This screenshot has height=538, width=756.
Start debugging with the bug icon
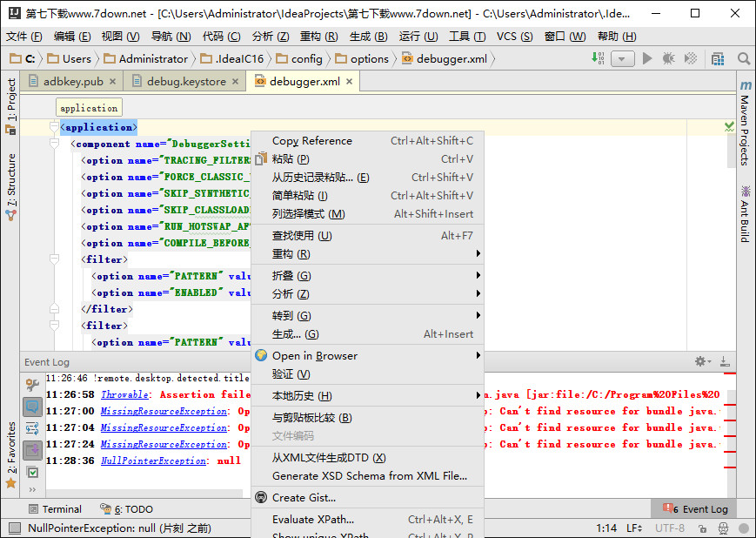tap(669, 59)
